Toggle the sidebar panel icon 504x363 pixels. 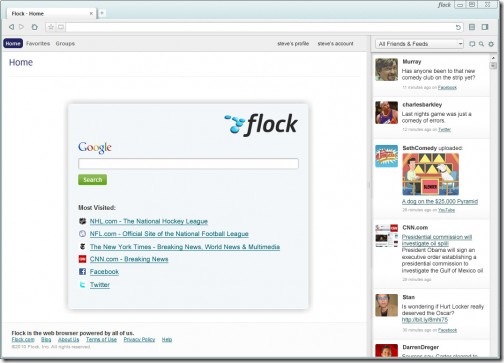485,27
